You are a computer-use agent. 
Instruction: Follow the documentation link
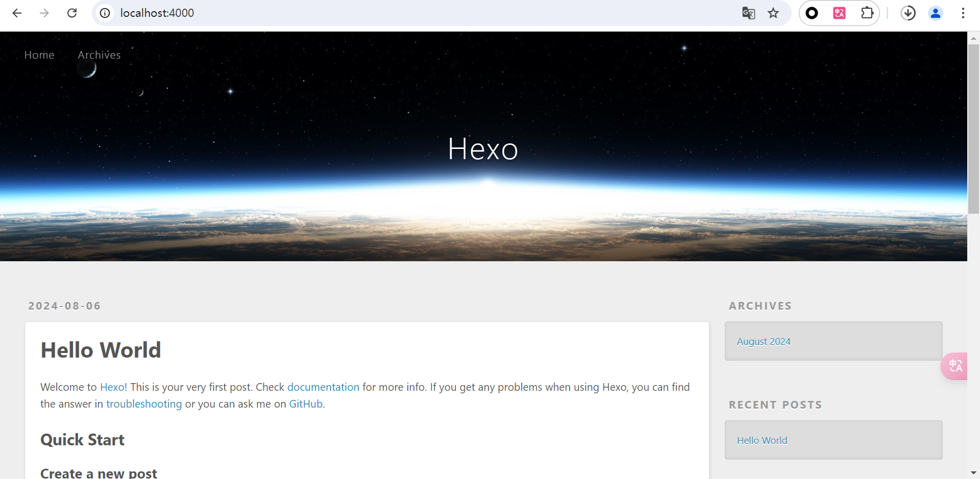pos(323,387)
